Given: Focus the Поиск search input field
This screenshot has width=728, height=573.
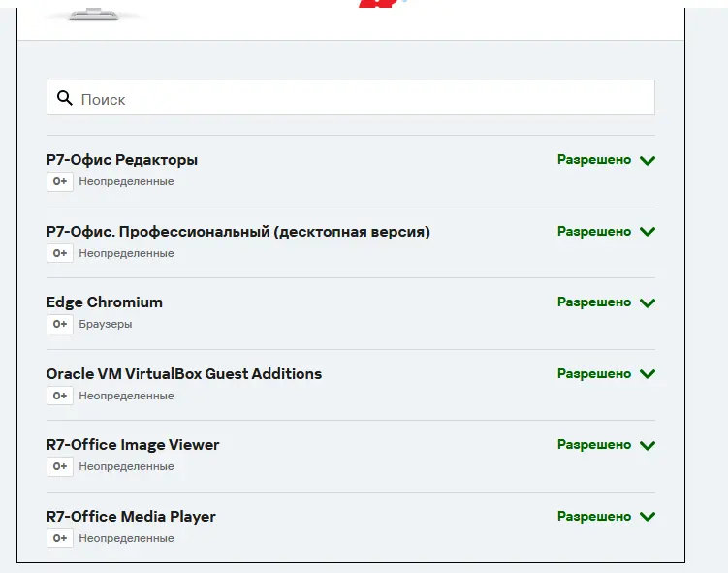Looking at the screenshot, I should [x=351, y=98].
